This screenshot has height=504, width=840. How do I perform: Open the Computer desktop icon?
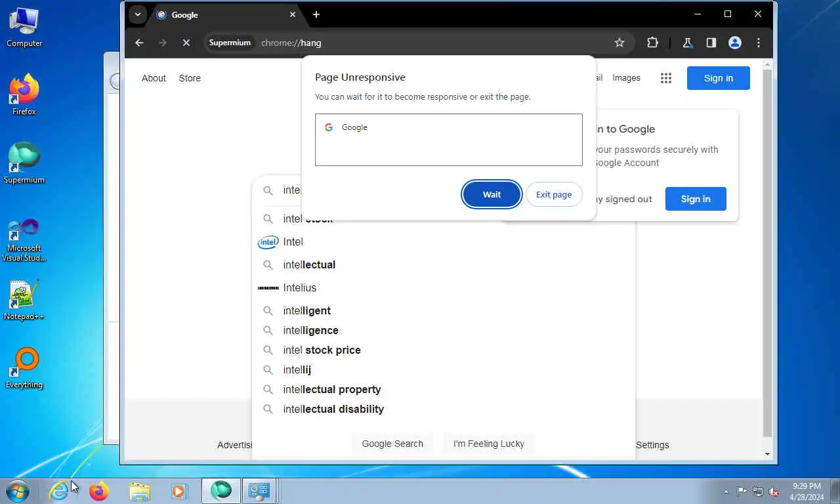24,28
